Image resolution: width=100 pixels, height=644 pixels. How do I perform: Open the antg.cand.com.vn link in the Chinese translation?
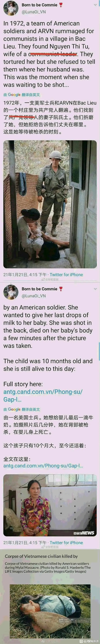43,465
